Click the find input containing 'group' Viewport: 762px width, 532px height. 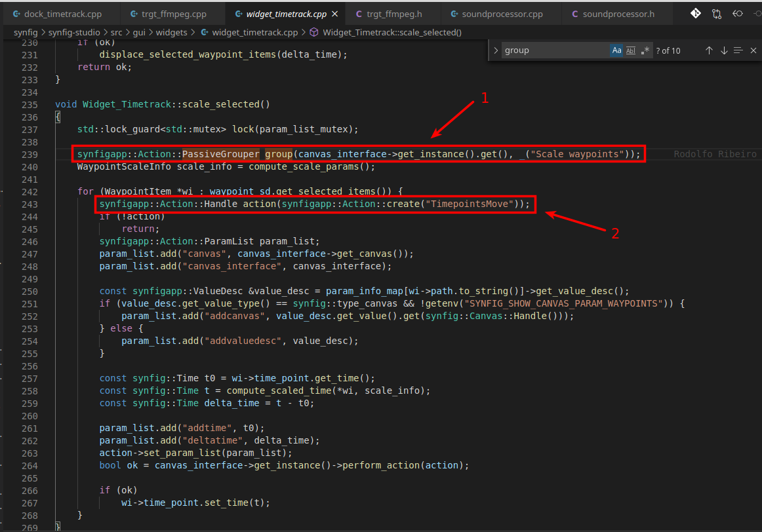click(554, 50)
